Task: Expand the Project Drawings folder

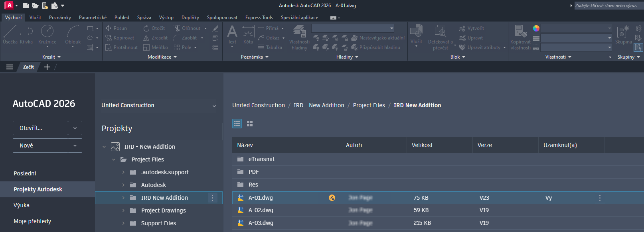Action: [x=123, y=210]
